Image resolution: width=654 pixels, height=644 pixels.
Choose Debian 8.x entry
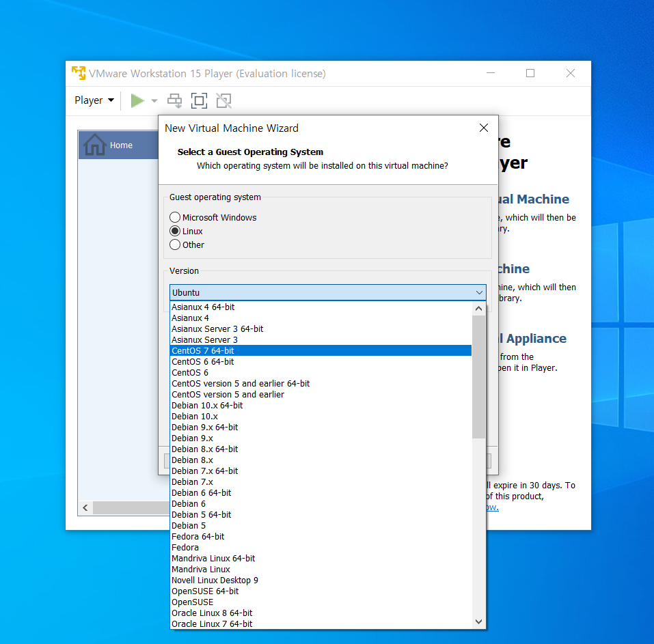321,460
